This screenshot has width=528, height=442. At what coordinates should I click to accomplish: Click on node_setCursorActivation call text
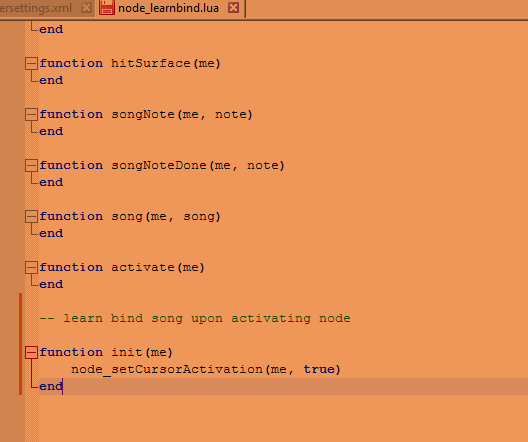tap(167, 370)
